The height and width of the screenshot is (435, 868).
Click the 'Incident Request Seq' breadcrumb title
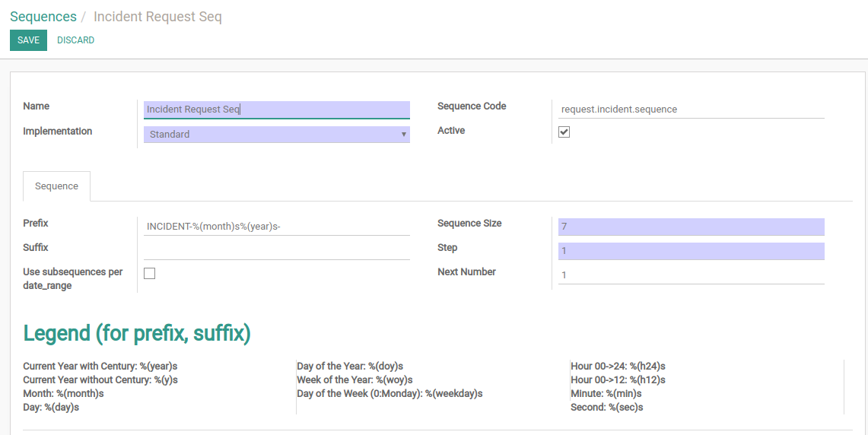157,17
